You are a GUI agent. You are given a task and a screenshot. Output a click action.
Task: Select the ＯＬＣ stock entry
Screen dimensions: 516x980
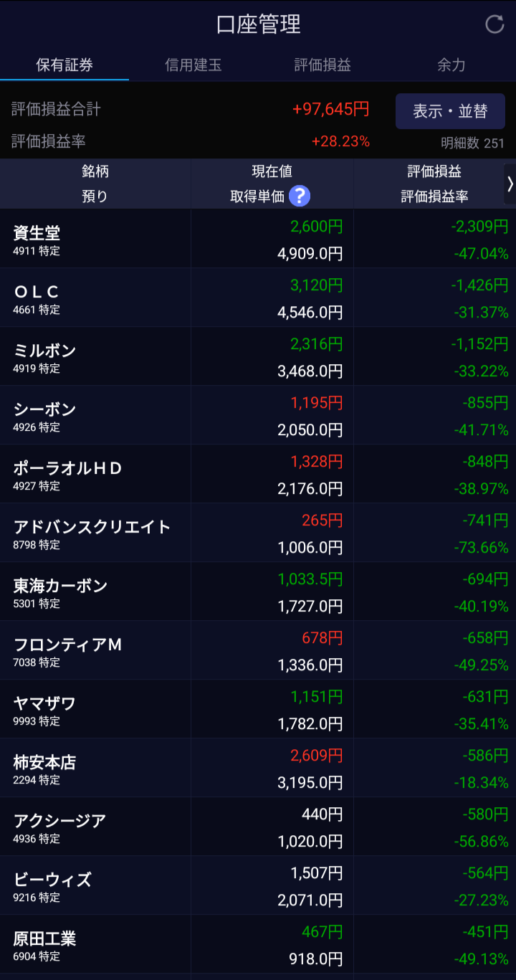258,298
